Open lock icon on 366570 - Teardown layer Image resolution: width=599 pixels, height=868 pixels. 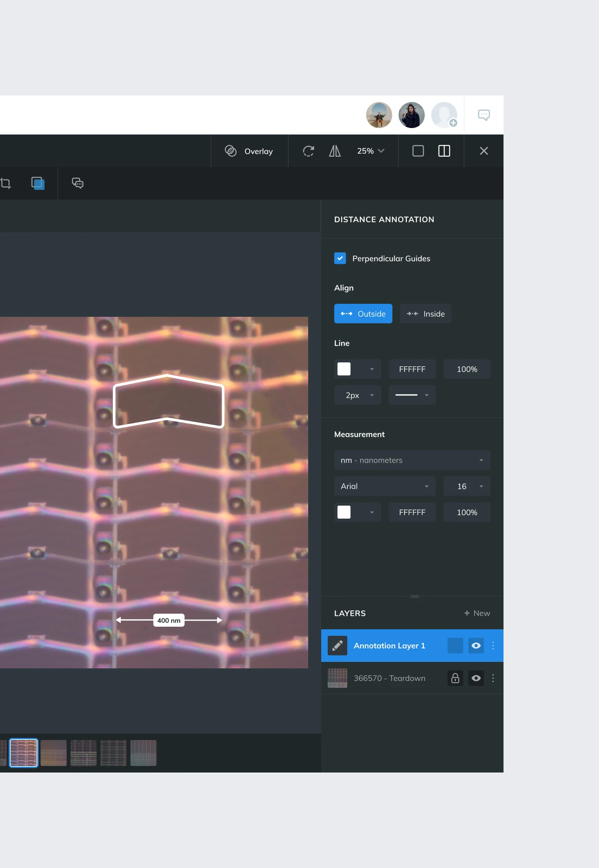coord(455,678)
